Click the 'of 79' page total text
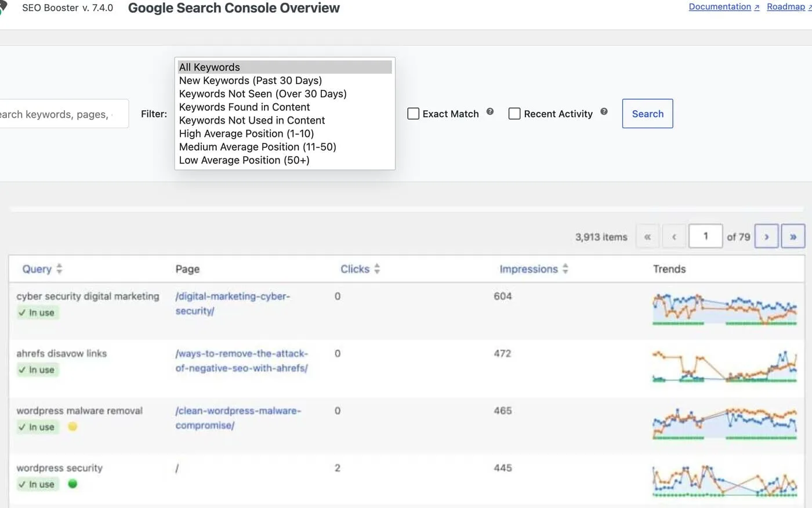The height and width of the screenshot is (508, 812). 738,237
